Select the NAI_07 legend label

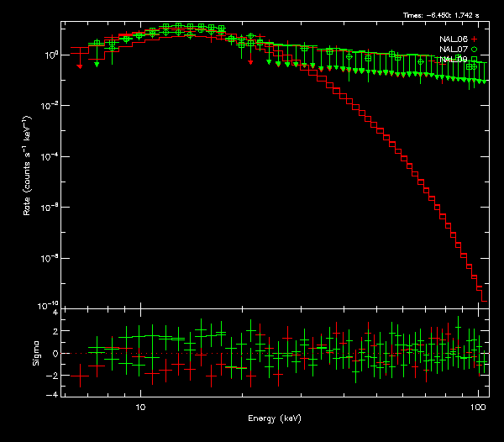(453, 50)
